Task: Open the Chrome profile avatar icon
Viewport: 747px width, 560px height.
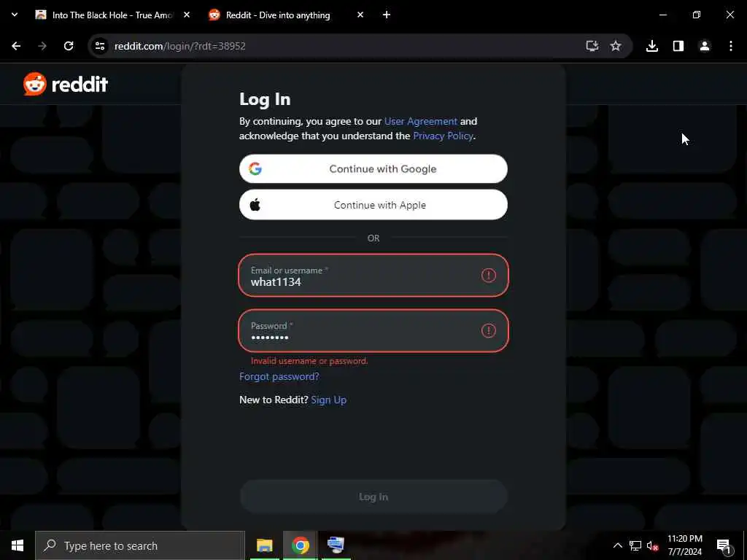Action: pyautogui.click(x=704, y=46)
